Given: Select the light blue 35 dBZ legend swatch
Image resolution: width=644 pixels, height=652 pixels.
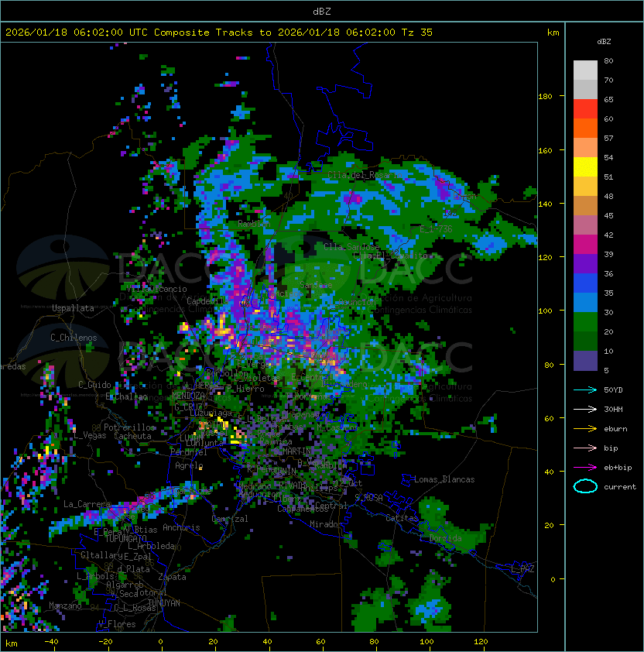Looking at the screenshot, I should (x=585, y=303).
